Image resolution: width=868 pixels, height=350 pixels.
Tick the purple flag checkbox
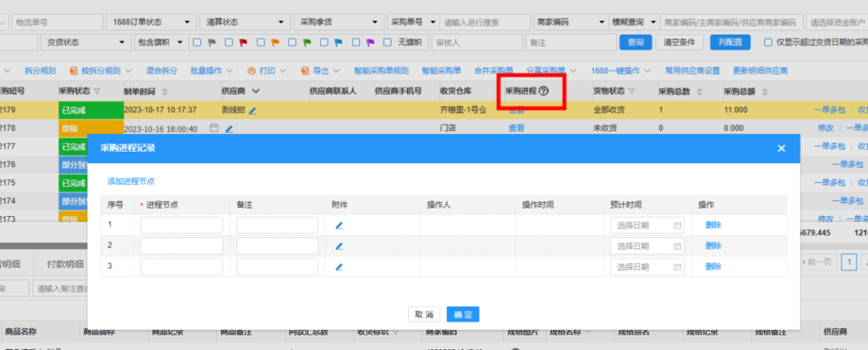click(x=357, y=42)
